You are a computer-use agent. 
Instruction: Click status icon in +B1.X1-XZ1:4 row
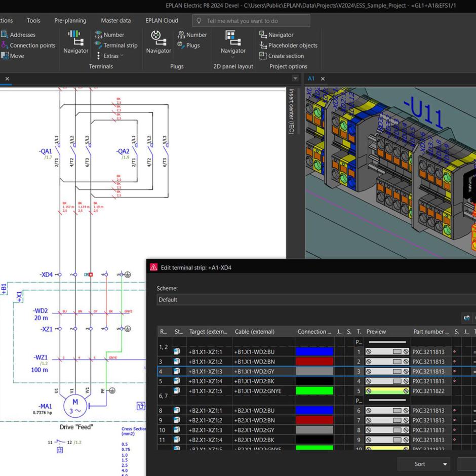point(177,381)
